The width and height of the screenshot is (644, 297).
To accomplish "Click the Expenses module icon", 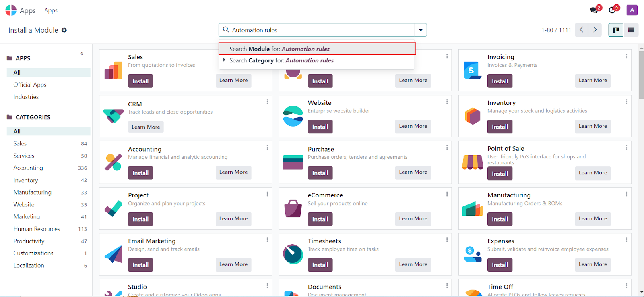I will point(473,254).
